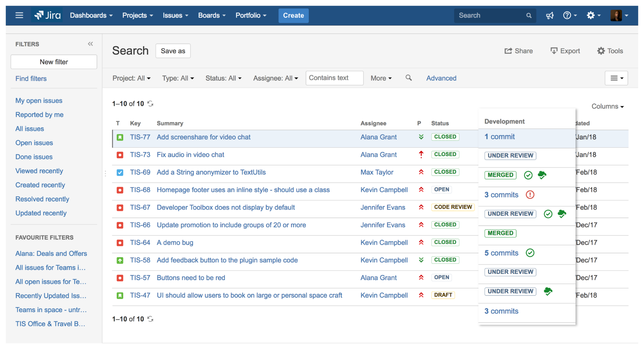Click TIS-69 task checkbox type icon
This screenshot has height=349, width=644.
click(120, 172)
